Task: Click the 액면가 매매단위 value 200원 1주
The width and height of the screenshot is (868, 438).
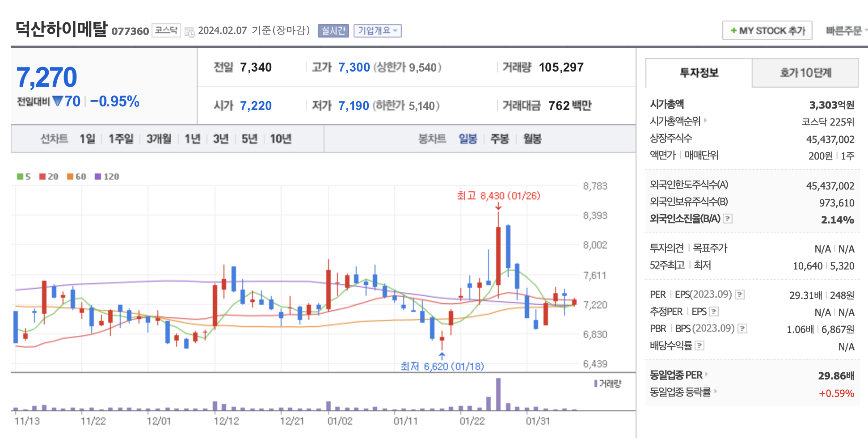Action: pyautogui.click(x=831, y=156)
